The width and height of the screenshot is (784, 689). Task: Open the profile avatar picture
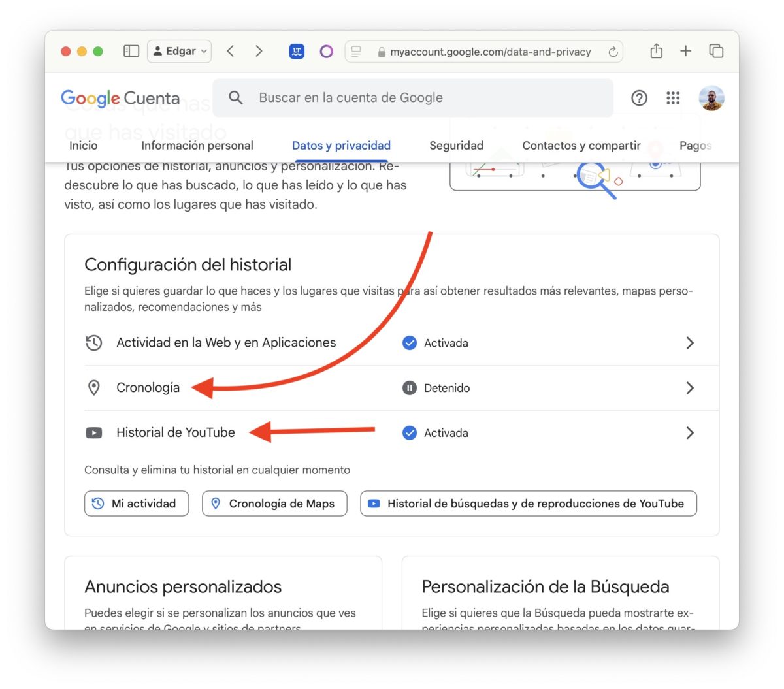[711, 98]
